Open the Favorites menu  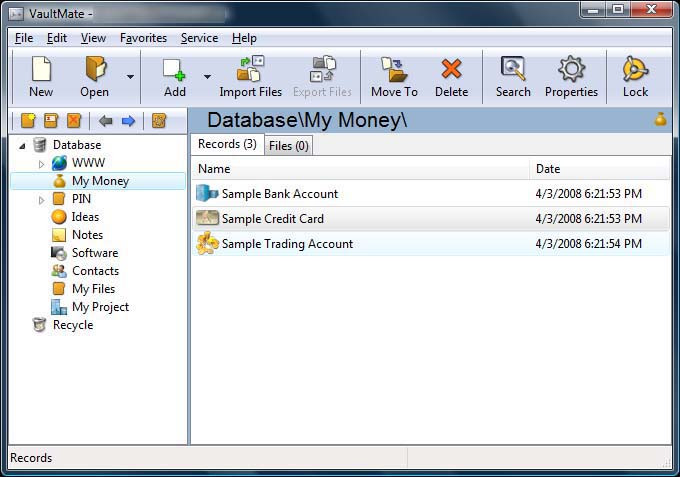click(x=143, y=38)
